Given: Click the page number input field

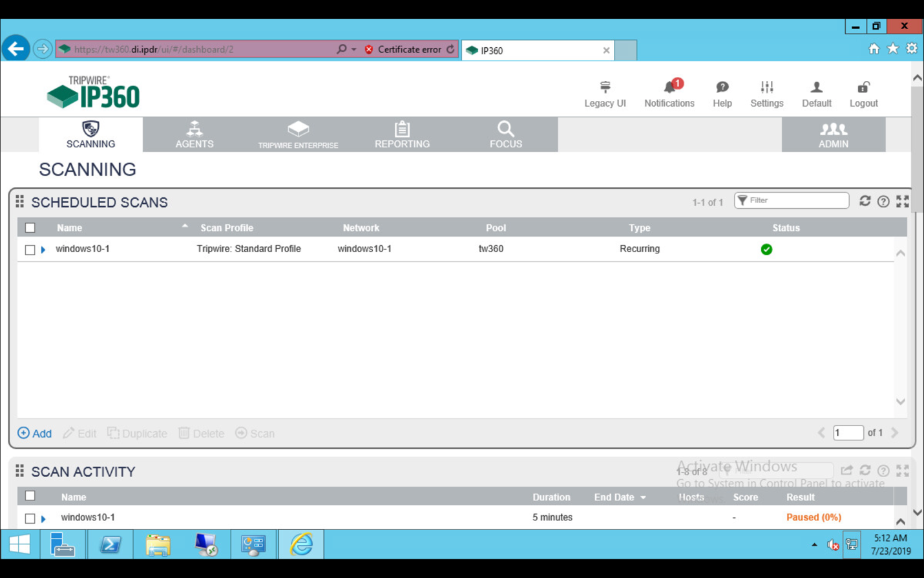Looking at the screenshot, I should click(848, 433).
